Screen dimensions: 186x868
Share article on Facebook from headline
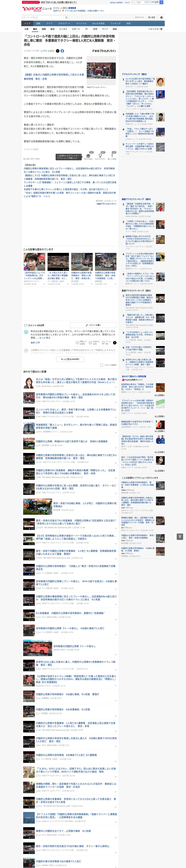pos(62,51)
